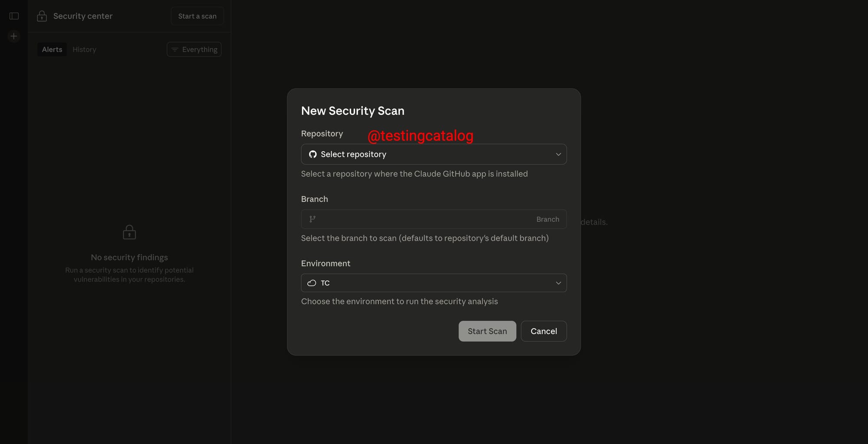Click the Environment field label
This screenshot has height=444, width=868.
coord(325,263)
